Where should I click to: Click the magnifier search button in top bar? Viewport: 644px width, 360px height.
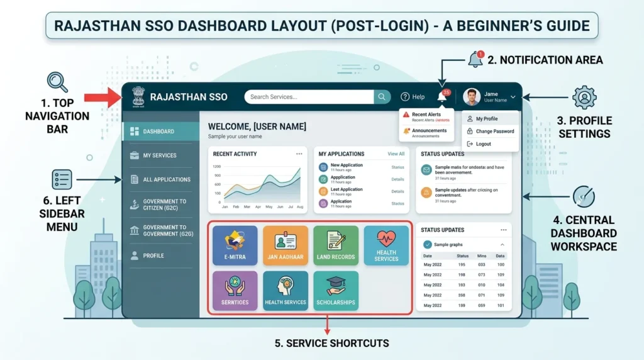(x=382, y=97)
